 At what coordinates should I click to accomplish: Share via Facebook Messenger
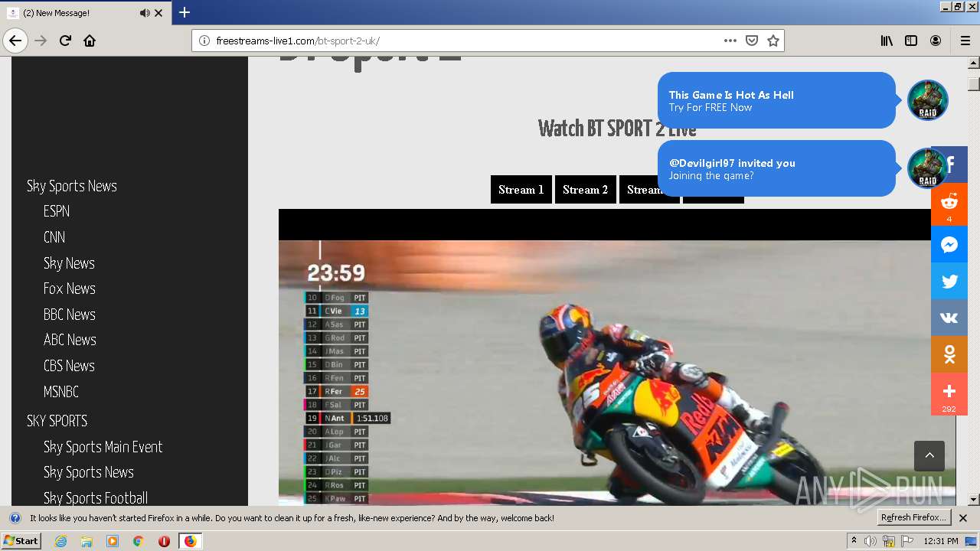click(x=949, y=245)
